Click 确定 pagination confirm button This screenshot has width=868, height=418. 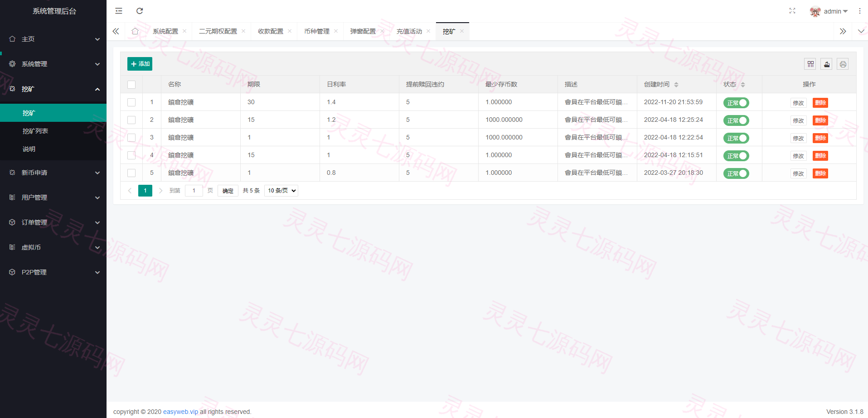228,191
